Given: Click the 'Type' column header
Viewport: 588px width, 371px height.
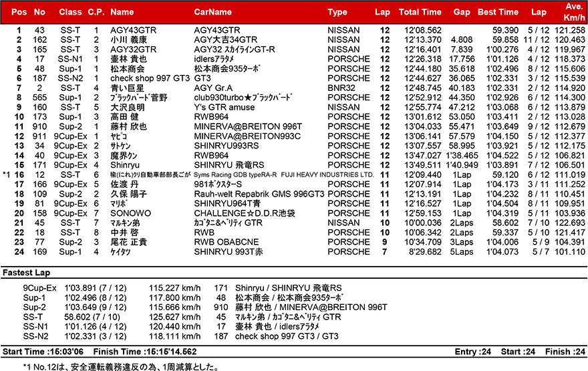Looking at the screenshot, I should (337, 12).
